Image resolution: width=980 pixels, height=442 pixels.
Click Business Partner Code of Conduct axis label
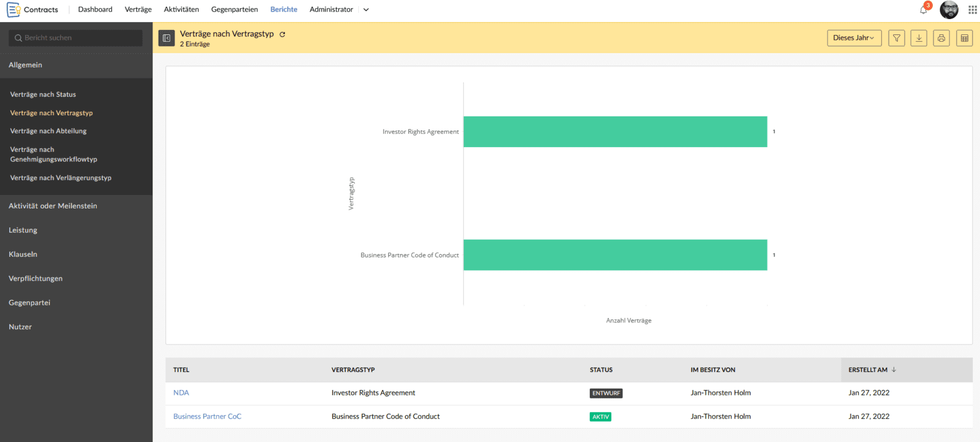(409, 255)
